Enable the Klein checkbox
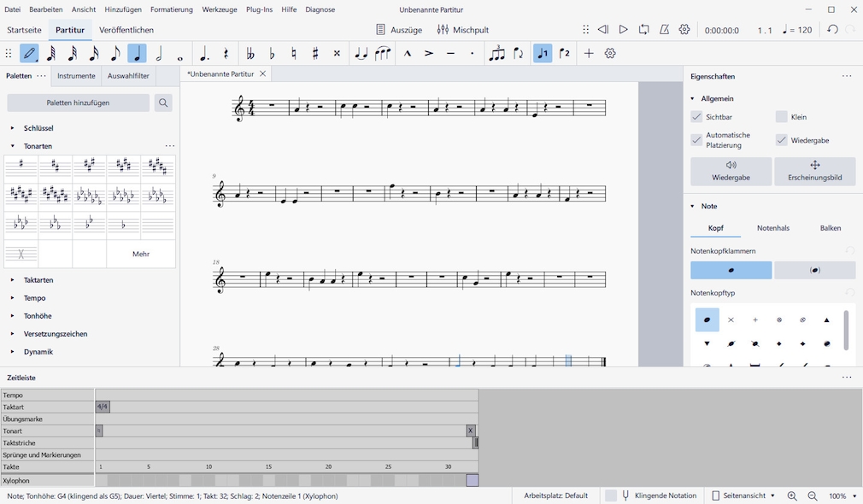 click(x=781, y=116)
